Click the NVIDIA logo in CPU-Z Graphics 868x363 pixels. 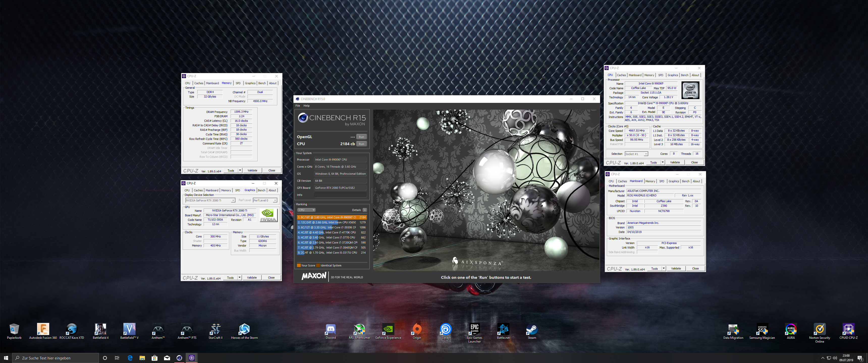(268, 215)
